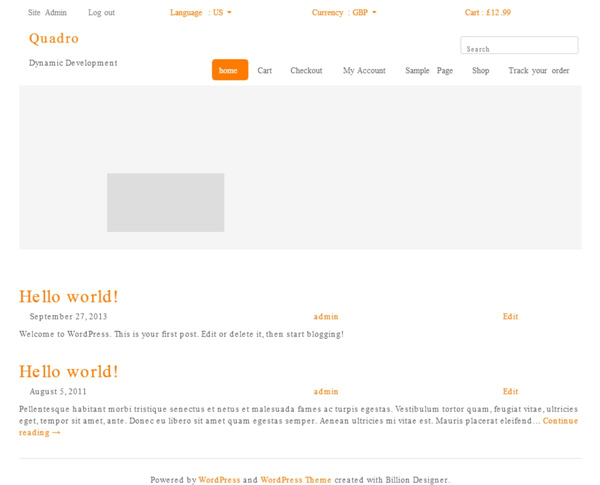Open the Language US dropdown
600x485 pixels.
click(200, 13)
